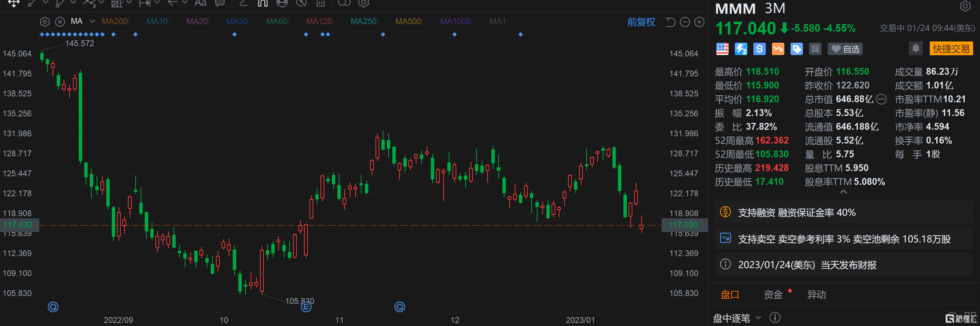
Task: Toggle the magnet snap mode
Action: (x=262, y=3)
